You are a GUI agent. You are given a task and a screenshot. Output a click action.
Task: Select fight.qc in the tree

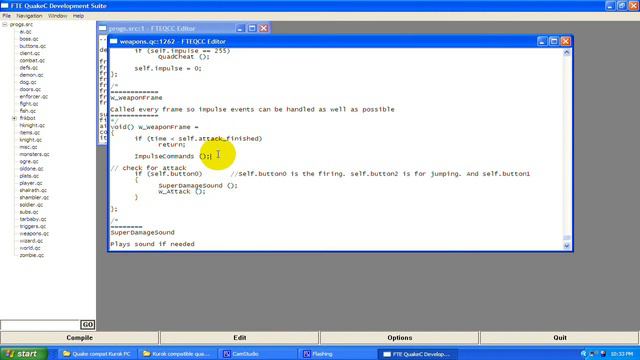[x=29, y=104]
